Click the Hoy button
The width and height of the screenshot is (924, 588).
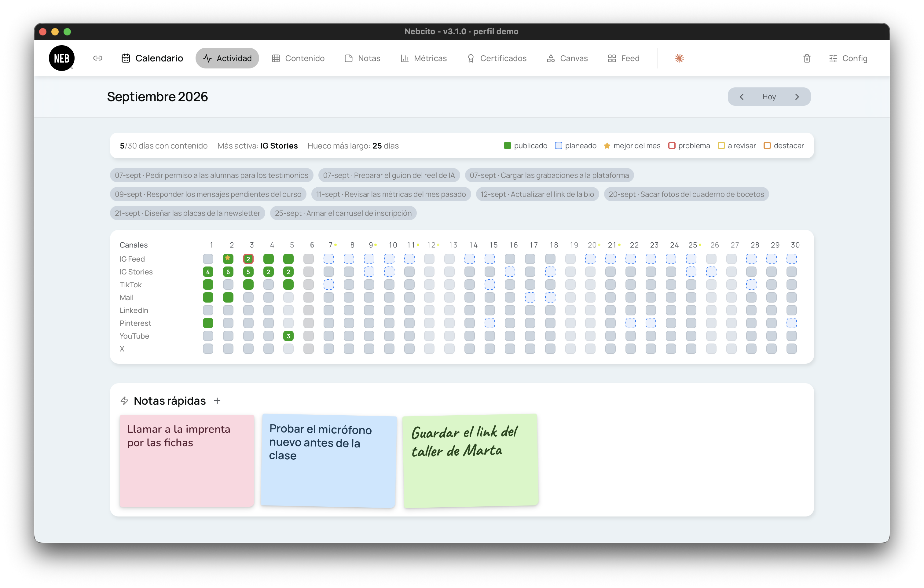(x=769, y=97)
